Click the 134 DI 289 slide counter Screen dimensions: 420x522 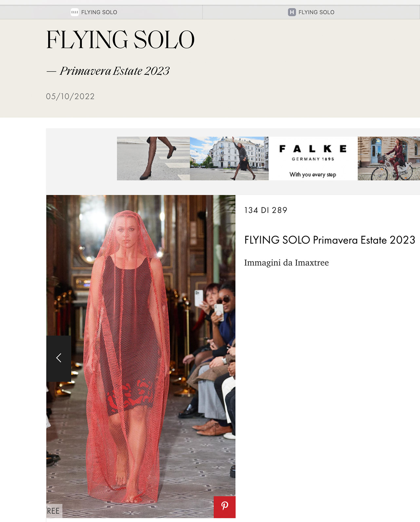click(x=266, y=210)
